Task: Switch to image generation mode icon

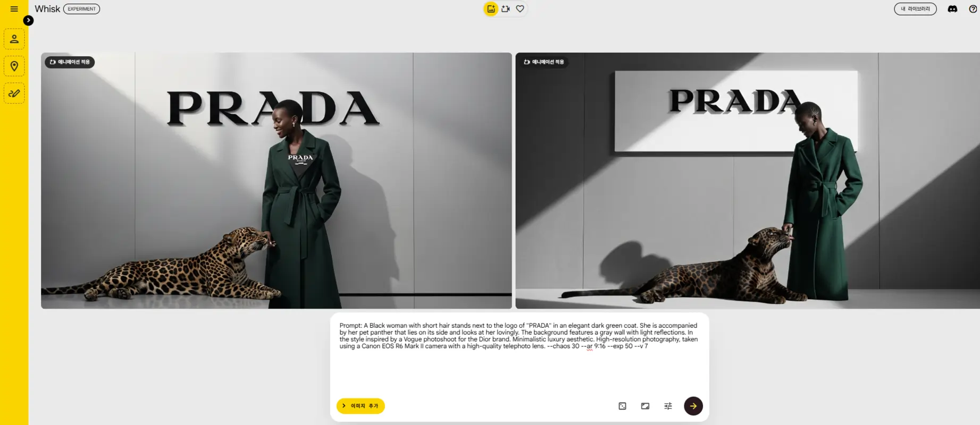Action: coord(491,9)
